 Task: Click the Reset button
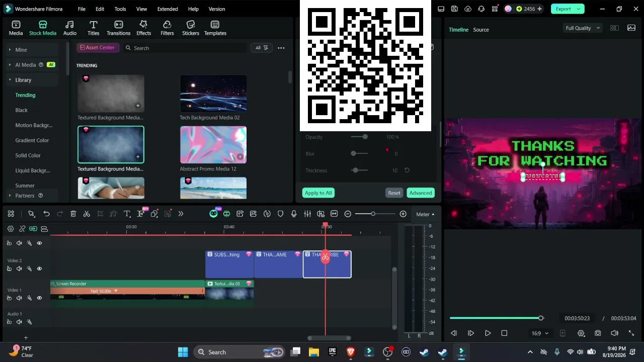(x=394, y=193)
